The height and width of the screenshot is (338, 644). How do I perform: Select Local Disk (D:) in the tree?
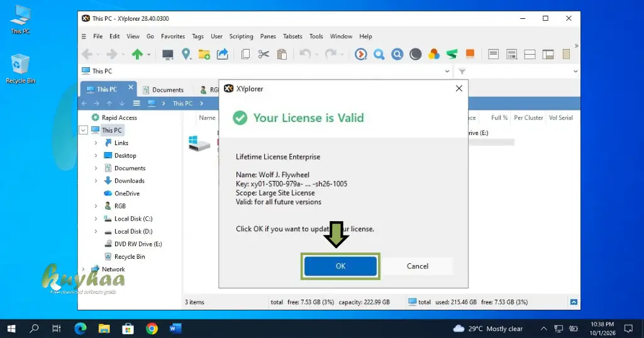[133, 231]
